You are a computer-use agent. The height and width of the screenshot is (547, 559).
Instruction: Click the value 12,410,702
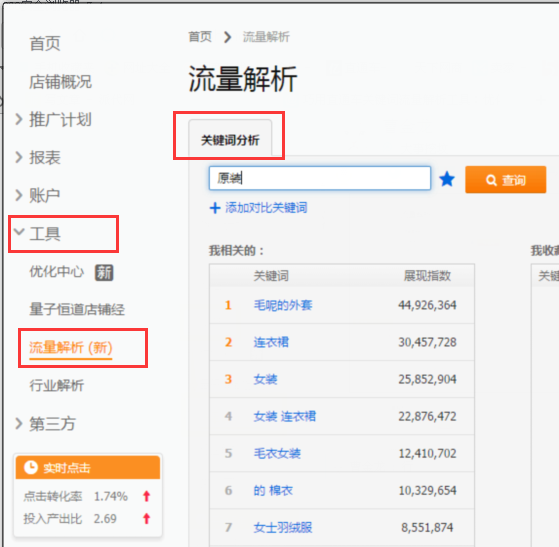tap(427, 454)
